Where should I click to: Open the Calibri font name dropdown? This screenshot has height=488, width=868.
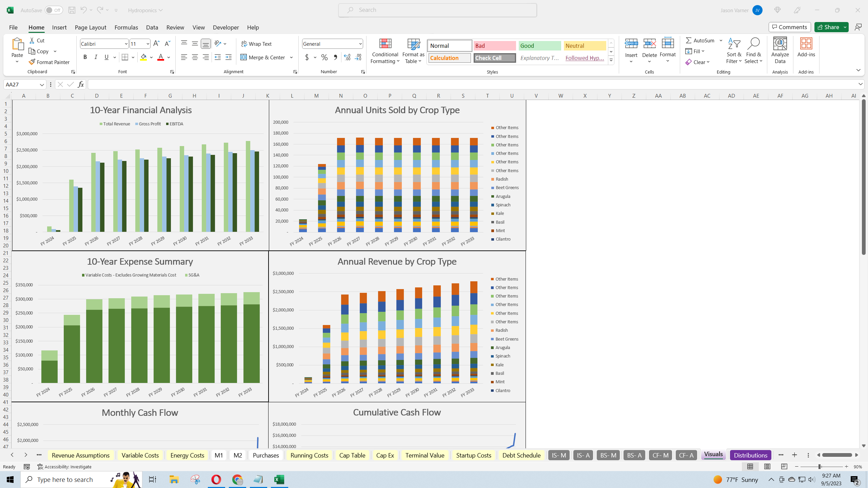point(126,44)
